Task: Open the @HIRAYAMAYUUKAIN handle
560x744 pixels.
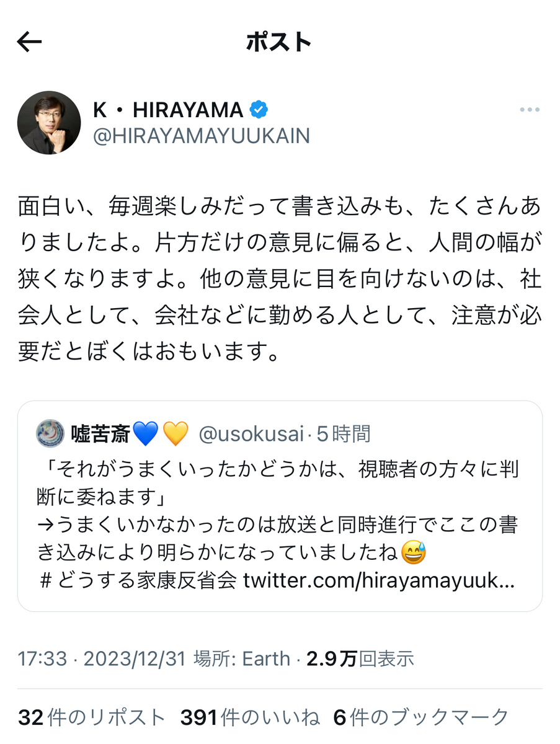Action: coord(201,136)
